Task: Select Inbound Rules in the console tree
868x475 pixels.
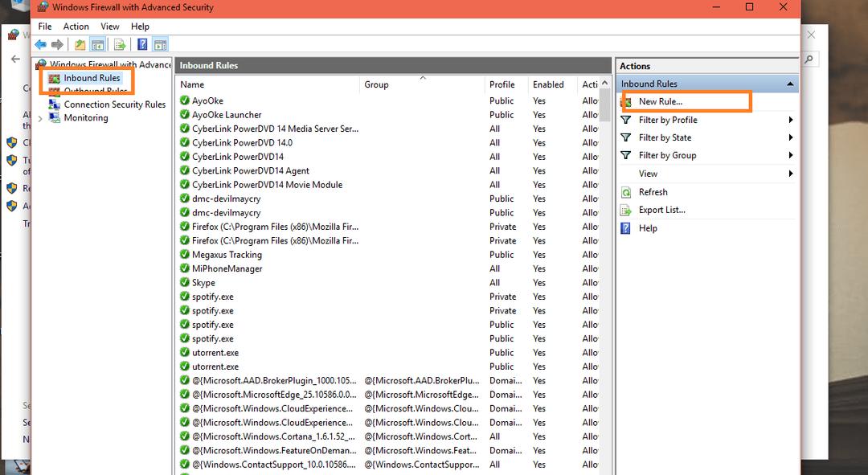Action: 92,78
